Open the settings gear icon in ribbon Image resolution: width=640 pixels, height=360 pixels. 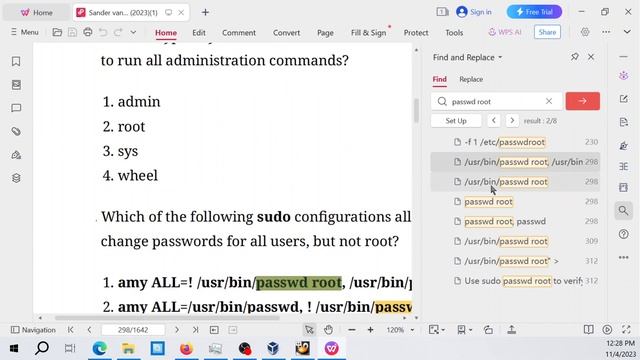pos(585,32)
